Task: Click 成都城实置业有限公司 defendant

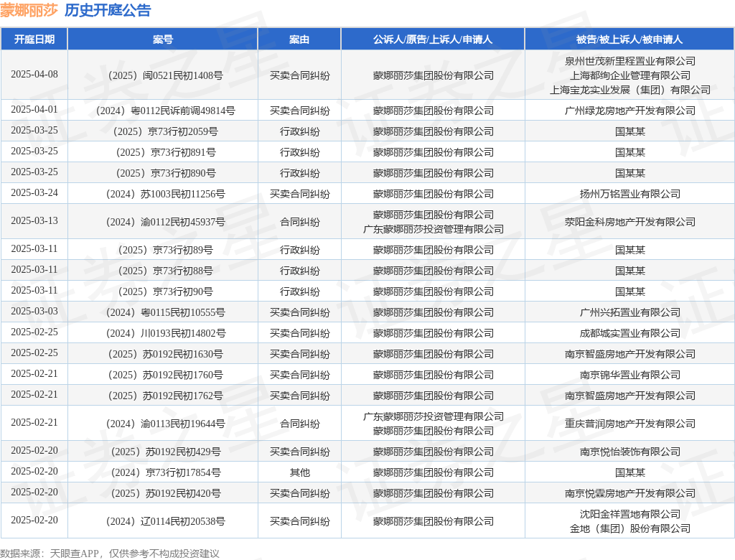Action: coord(630,333)
